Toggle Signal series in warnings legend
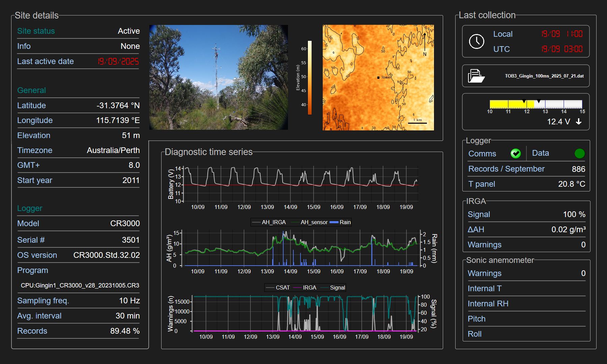The width and height of the screenshot is (607, 364). point(333,287)
